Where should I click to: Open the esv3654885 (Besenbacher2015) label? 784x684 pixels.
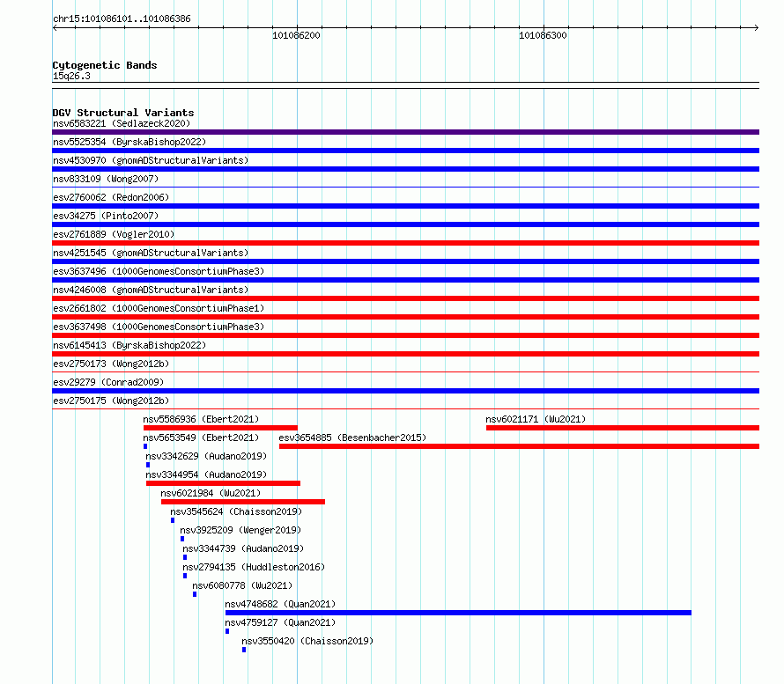click(x=352, y=438)
